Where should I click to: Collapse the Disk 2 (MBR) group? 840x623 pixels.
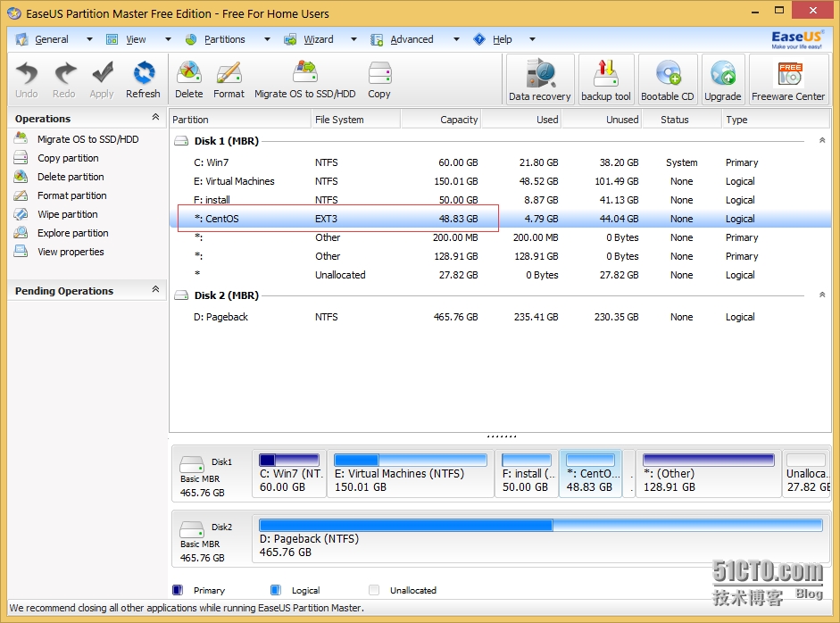[x=822, y=295]
